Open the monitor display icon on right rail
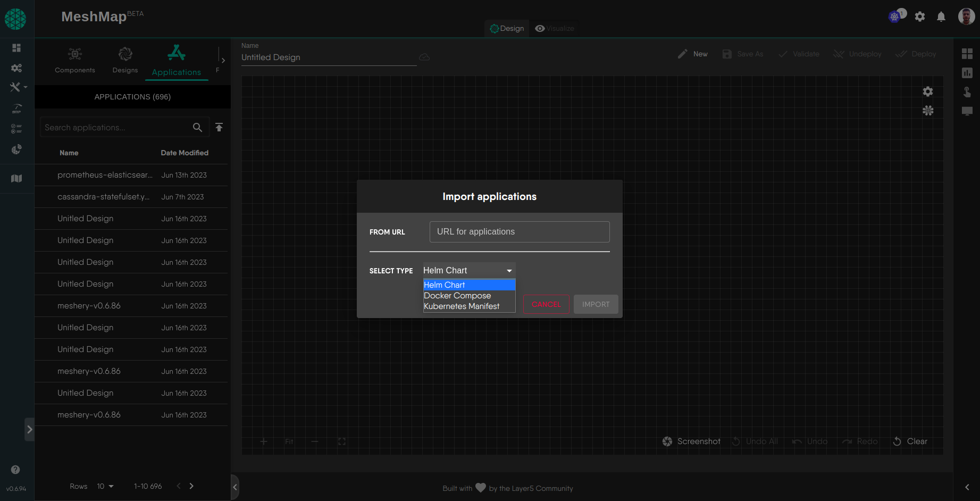980x501 pixels. point(967,111)
